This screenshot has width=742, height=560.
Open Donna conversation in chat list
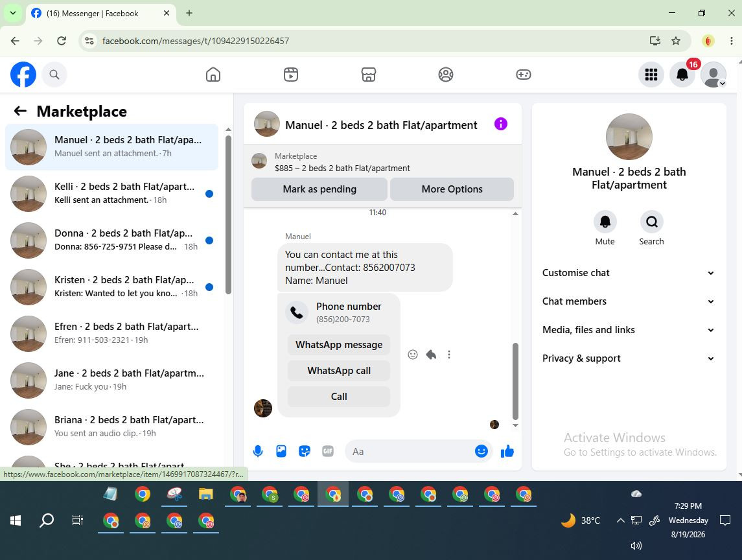click(111, 240)
